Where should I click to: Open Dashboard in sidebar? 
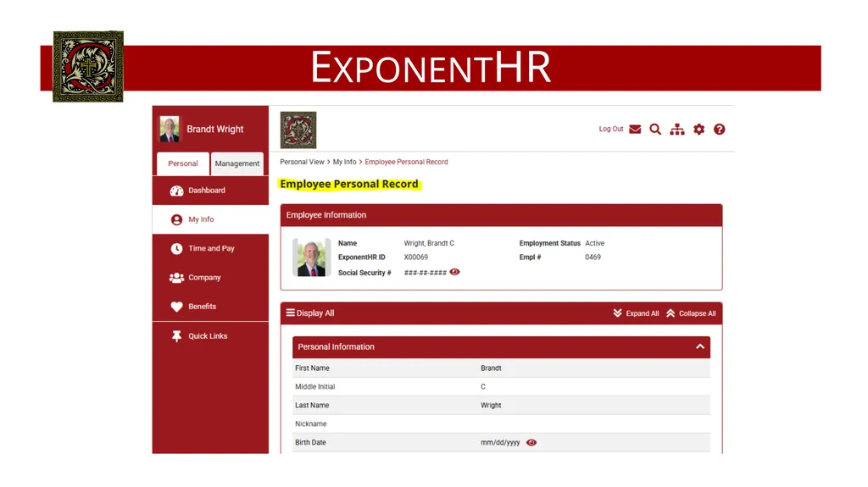tap(210, 191)
